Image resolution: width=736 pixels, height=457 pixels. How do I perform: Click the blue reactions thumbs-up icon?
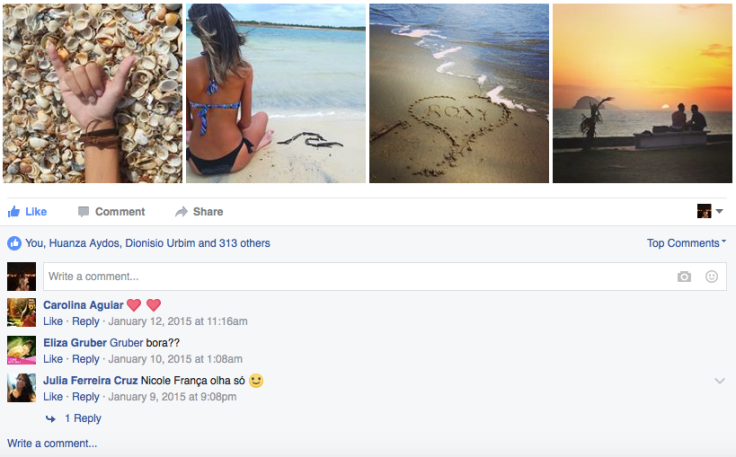coord(14,243)
